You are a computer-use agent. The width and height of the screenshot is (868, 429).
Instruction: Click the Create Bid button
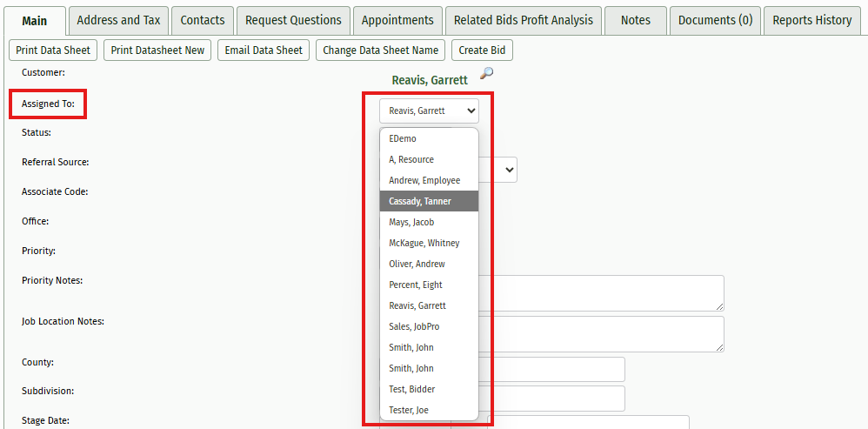click(482, 50)
